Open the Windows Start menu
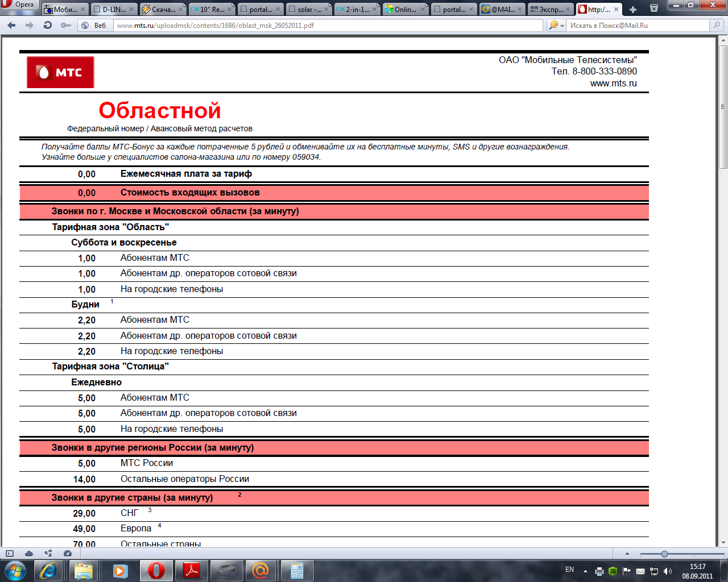 [15, 571]
